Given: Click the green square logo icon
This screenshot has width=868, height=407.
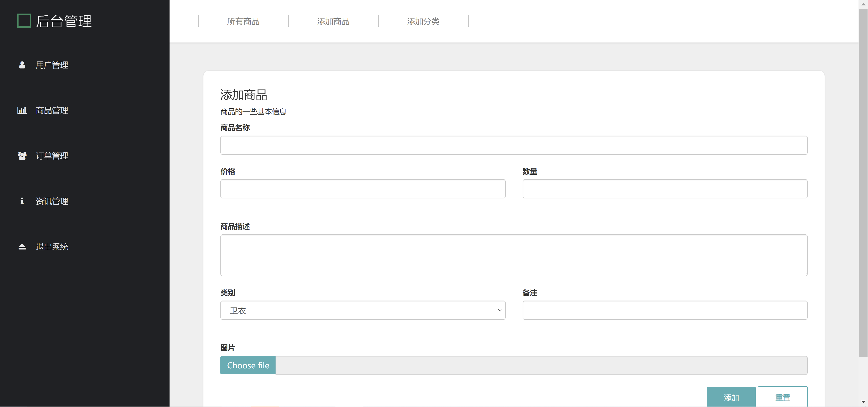Looking at the screenshot, I should [24, 21].
